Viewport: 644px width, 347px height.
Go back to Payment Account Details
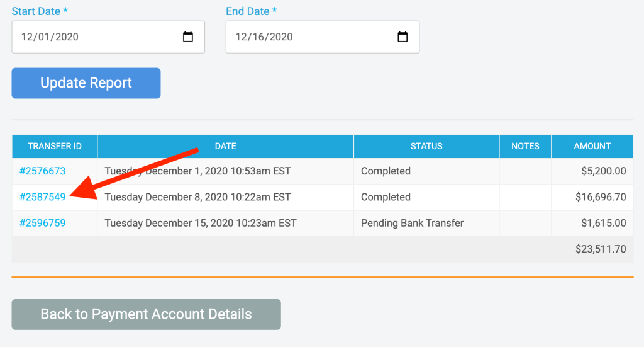(146, 314)
